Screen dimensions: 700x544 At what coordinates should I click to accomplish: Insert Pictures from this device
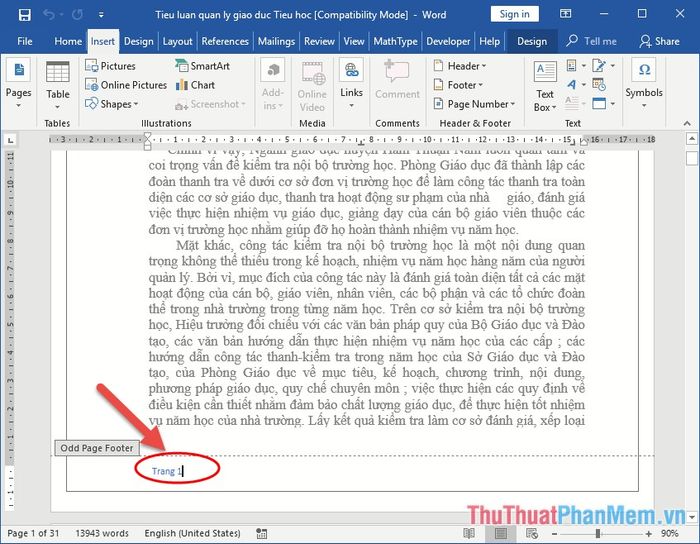[x=110, y=66]
